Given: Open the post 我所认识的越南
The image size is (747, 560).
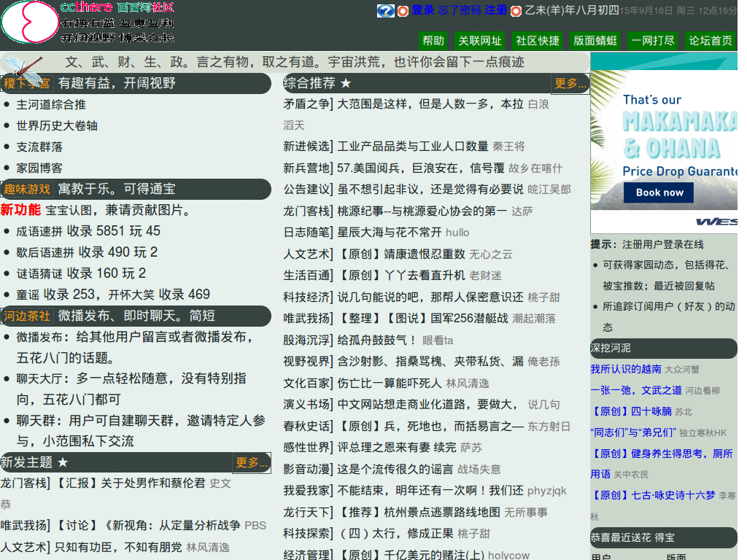Looking at the screenshot, I should point(625,369).
